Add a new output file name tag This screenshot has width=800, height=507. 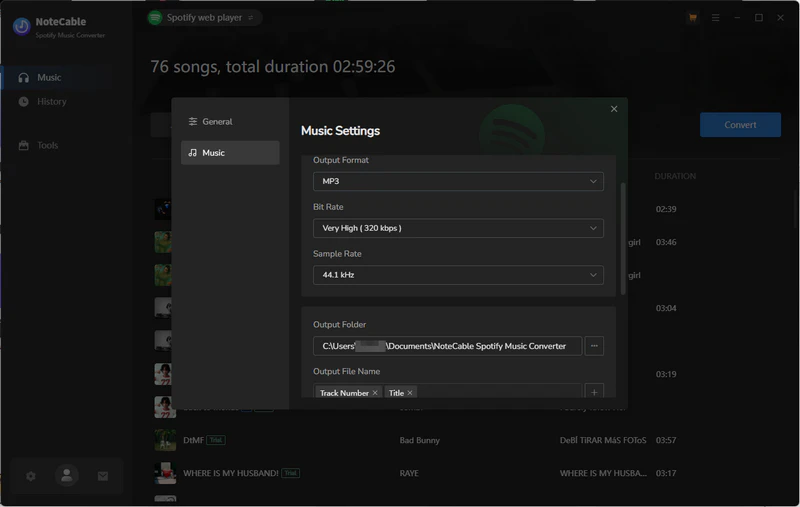tap(594, 392)
